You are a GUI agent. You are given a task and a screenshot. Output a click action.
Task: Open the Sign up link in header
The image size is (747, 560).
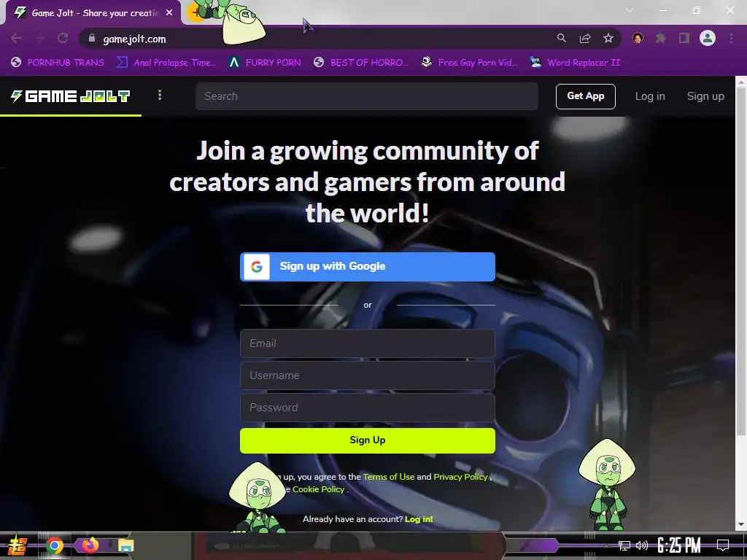(x=705, y=96)
